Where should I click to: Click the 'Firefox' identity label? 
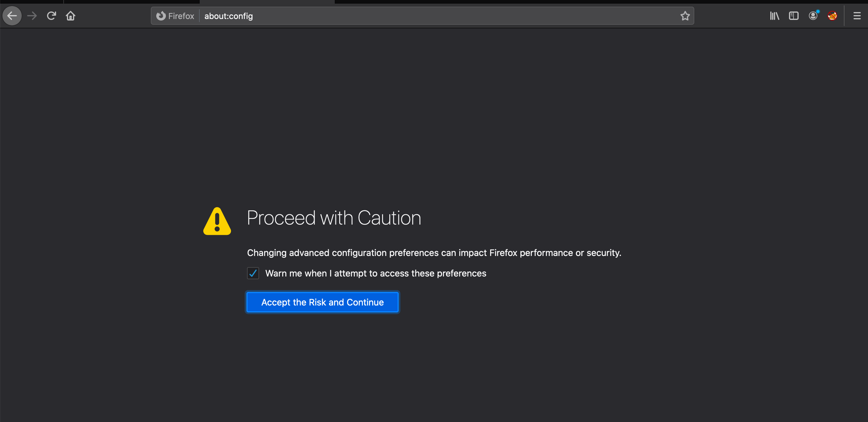coord(181,16)
